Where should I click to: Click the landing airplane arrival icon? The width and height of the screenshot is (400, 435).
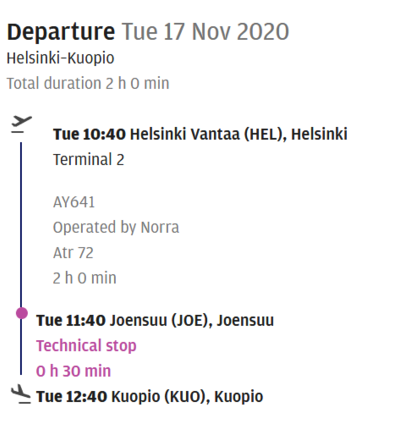click(21, 395)
